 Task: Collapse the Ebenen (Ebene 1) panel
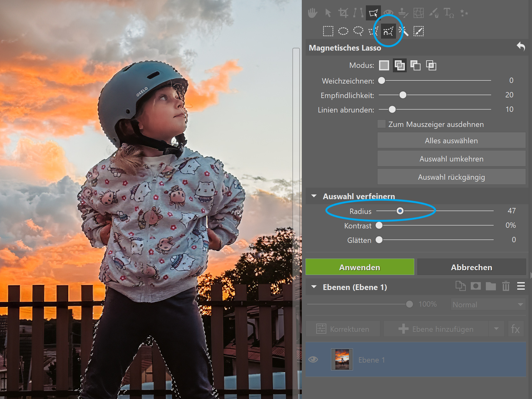314,287
